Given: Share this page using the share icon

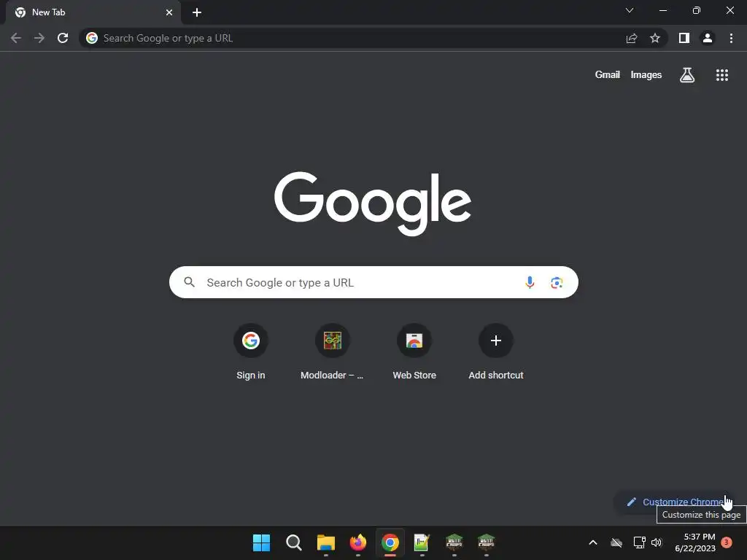Looking at the screenshot, I should coord(632,38).
